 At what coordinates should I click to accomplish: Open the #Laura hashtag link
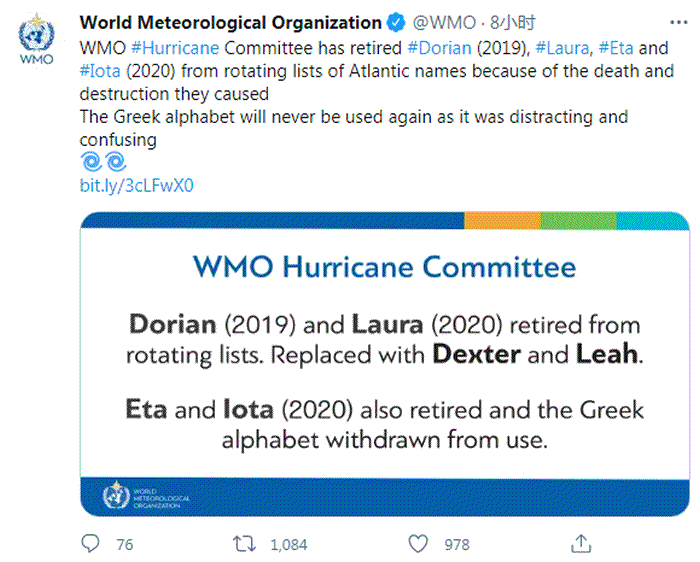[561, 49]
